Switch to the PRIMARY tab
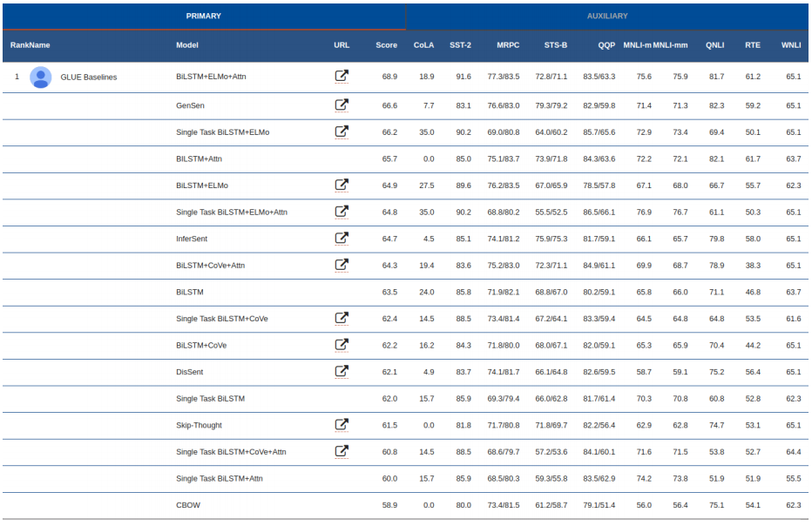This screenshot has height=526, width=812. (203, 17)
